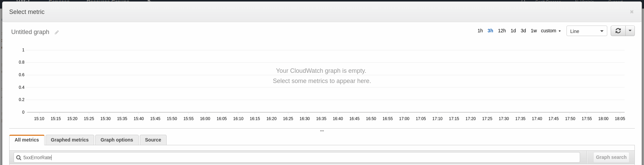The width and height of the screenshot is (644, 165).
Task: Expand the custom time range menu
Action: 551,31
